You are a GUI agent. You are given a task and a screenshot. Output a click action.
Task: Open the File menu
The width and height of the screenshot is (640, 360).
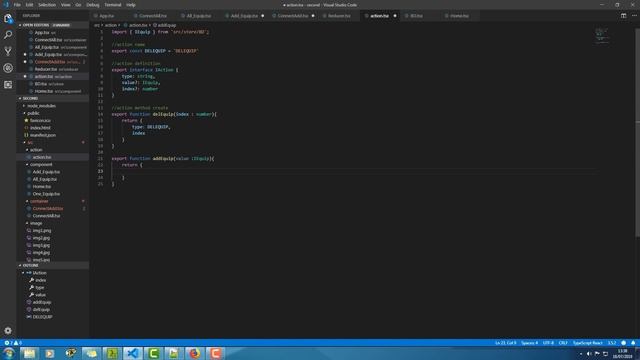[x=17, y=5]
